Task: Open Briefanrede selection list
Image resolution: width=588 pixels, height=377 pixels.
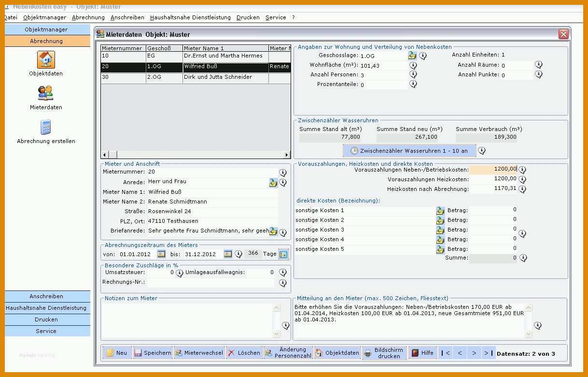Action: pyautogui.click(x=273, y=231)
